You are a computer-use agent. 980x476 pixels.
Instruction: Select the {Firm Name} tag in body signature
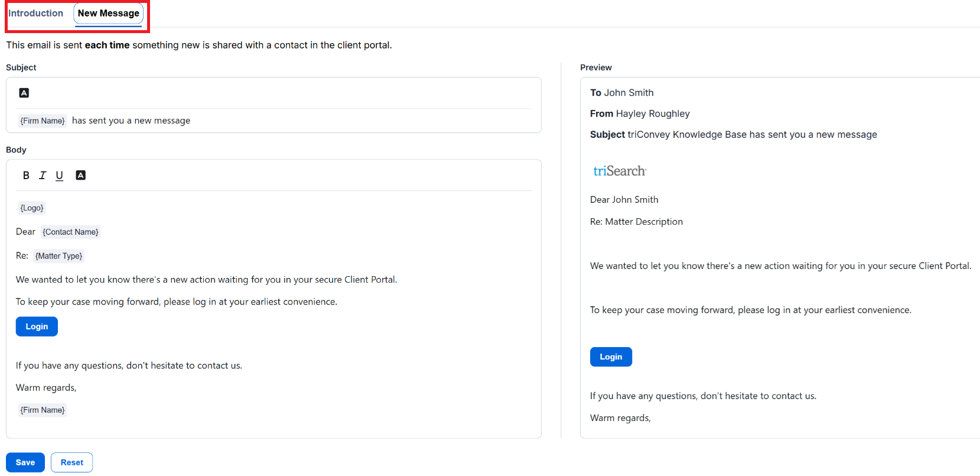(43, 410)
